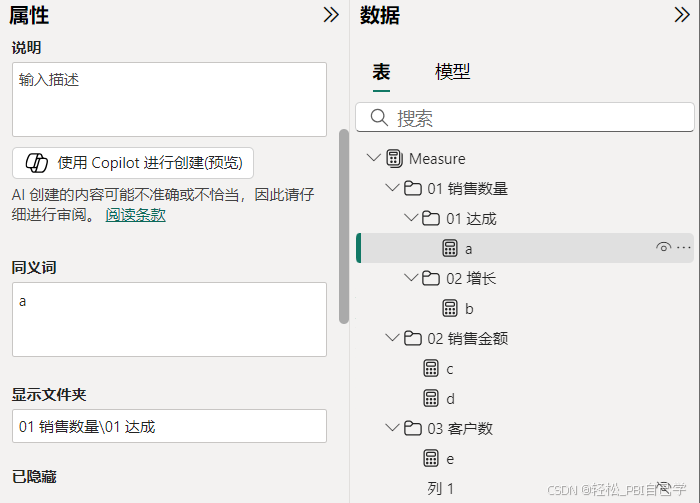Click the 说明 section label
This screenshot has width=700, height=503.
26,47
